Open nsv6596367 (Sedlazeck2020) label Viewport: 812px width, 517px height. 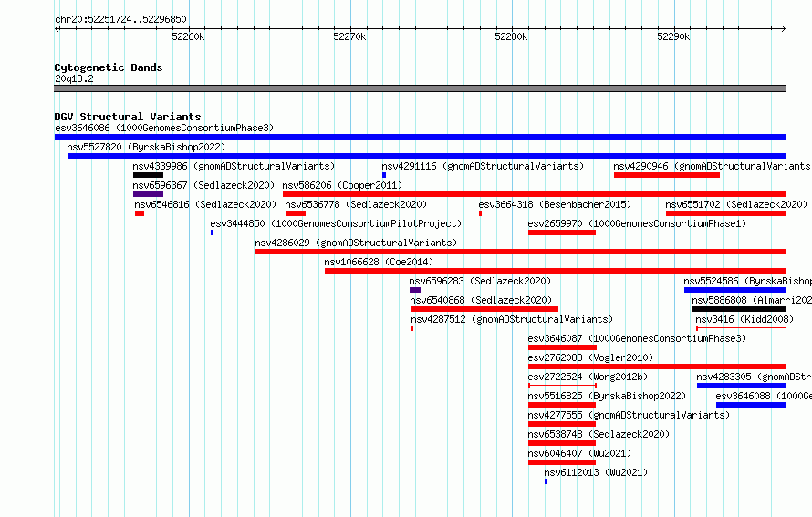(203, 185)
